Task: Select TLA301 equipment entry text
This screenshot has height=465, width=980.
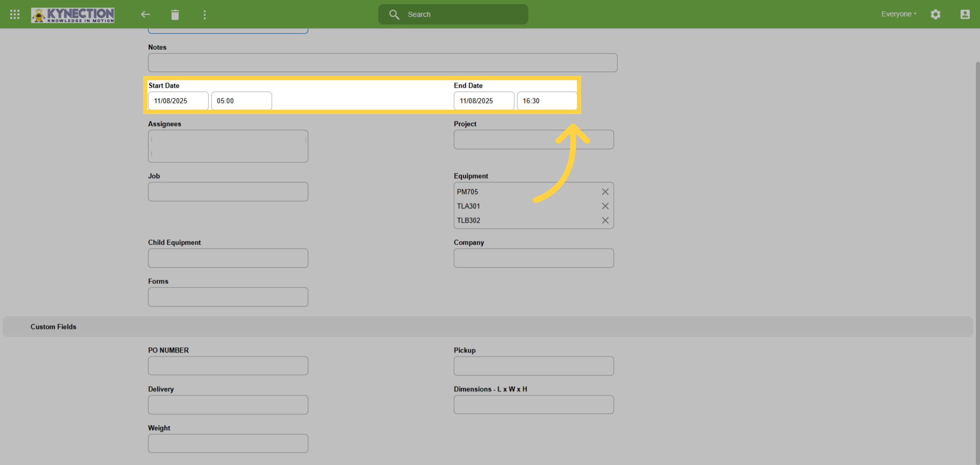Action: [x=468, y=206]
